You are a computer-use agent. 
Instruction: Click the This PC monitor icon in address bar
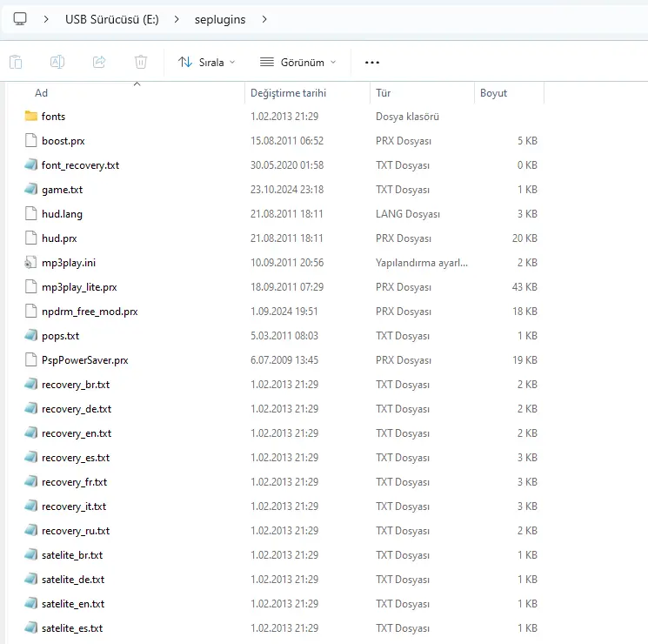coord(20,19)
